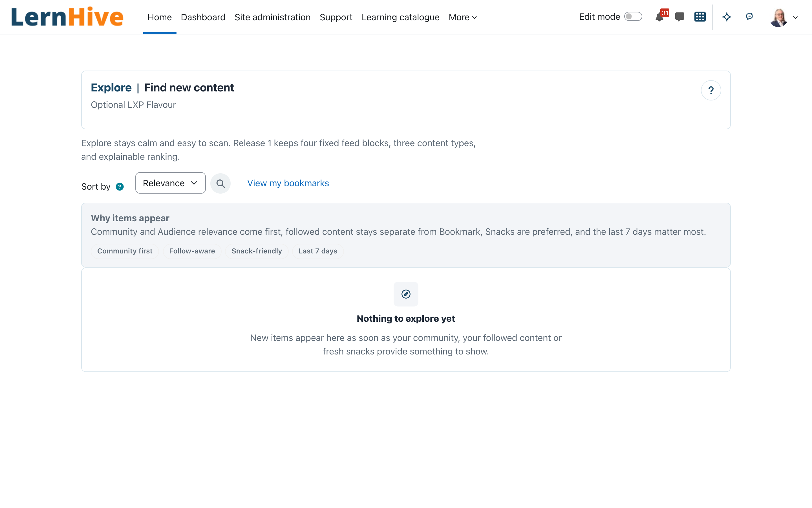Click the 'Sort by' label
This screenshot has width=812, height=508.
[x=96, y=187]
